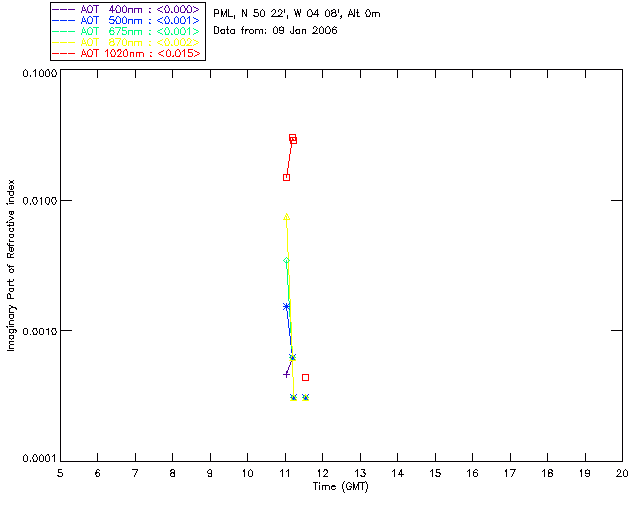Click the average value <0.000> in legend
The height and width of the screenshot is (512, 640).
pos(178,9)
